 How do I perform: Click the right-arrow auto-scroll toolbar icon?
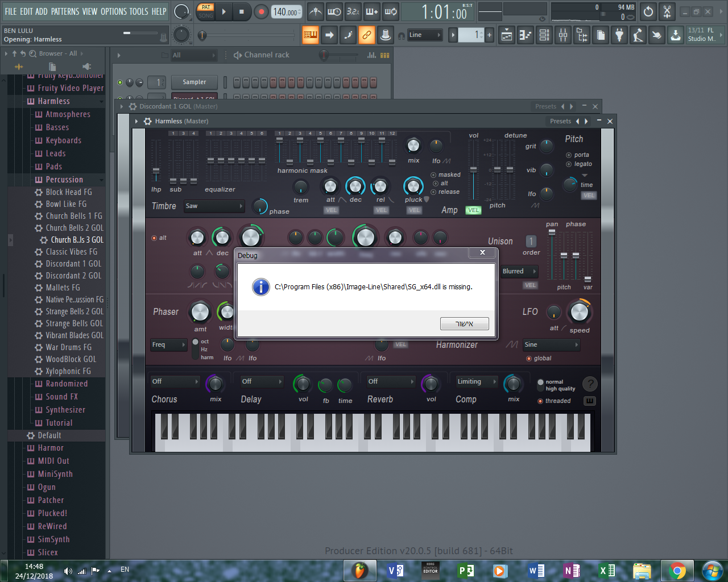(x=329, y=35)
